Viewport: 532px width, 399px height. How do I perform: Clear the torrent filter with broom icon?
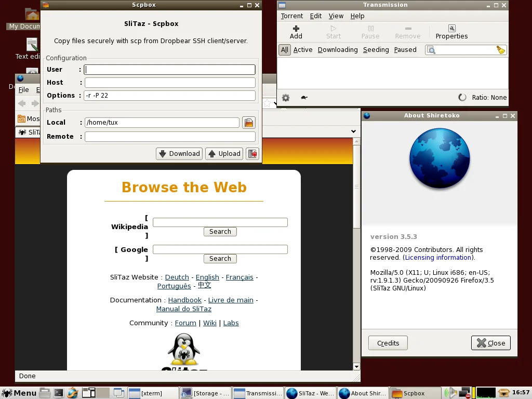(x=500, y=50)
